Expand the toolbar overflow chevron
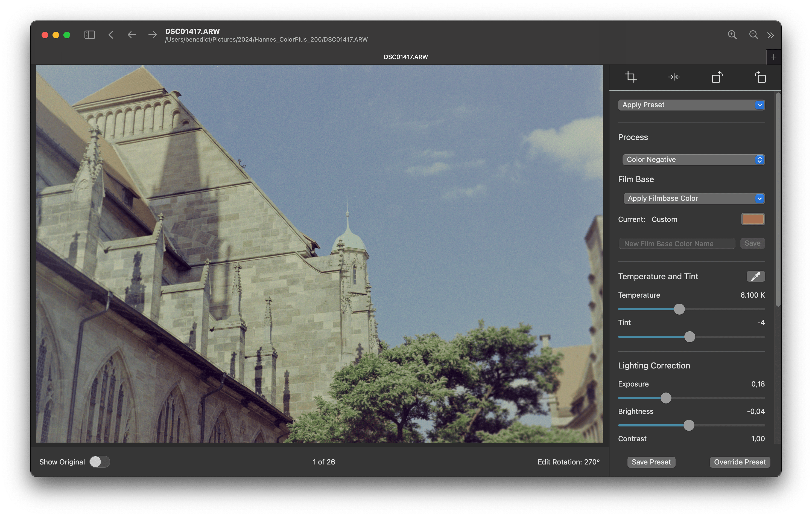 tap(771, 35)
